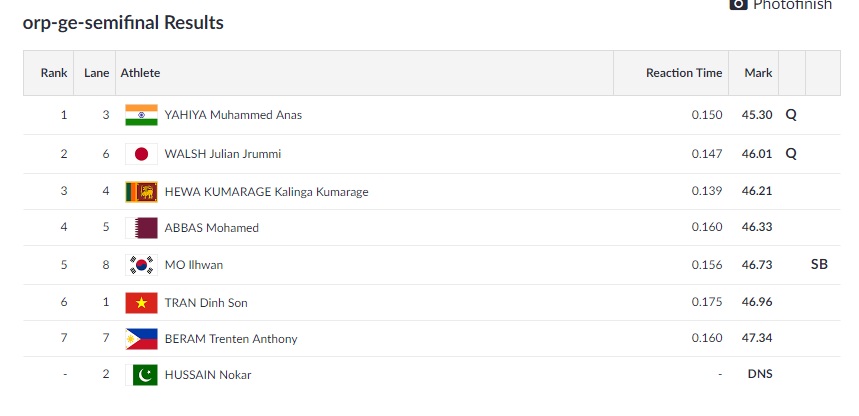The width and height of the screenshot is (859, 416).
Task: Open athlete WALSH Julian Jrummi
Action: pyautogui.click(x=222, y=154)
